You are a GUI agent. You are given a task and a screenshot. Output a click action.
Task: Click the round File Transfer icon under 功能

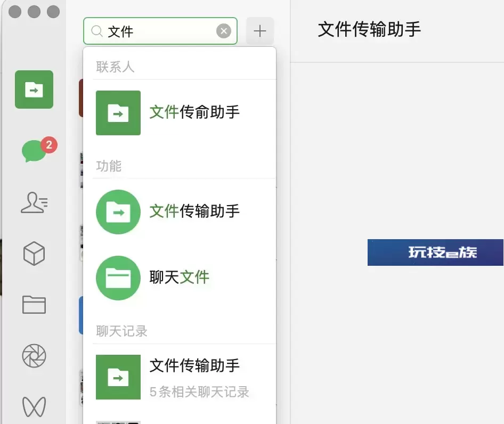118,212
